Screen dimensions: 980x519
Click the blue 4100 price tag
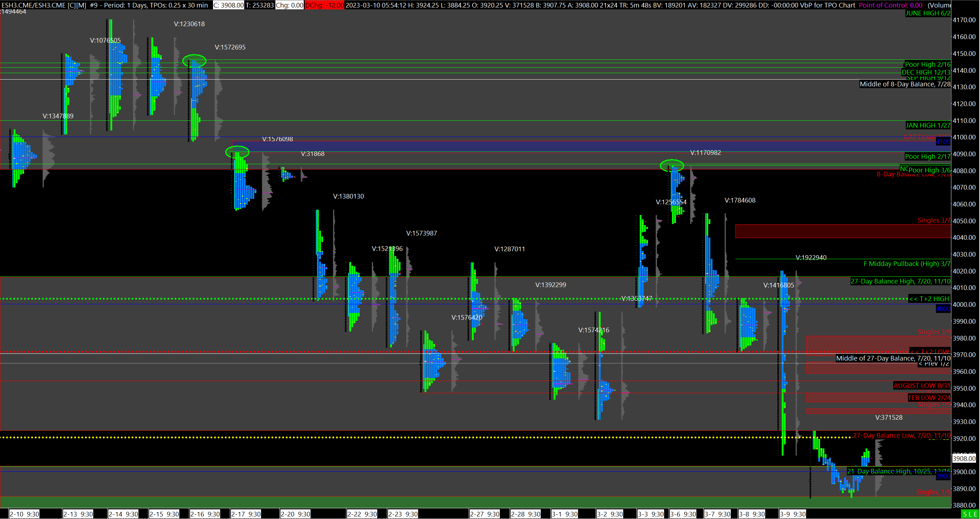pos(943,142)
